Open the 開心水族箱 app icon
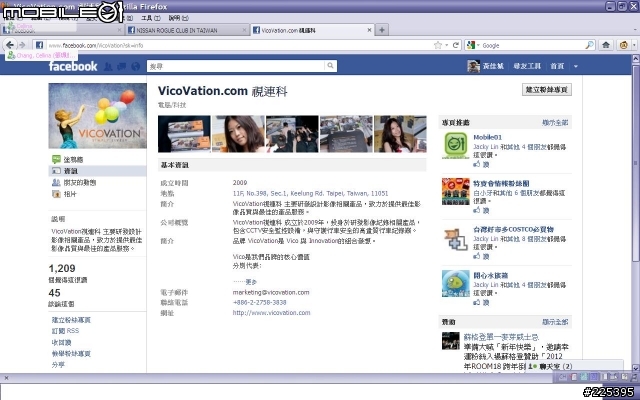Viewport: 640px width, 400px height. tap(456, 284)
